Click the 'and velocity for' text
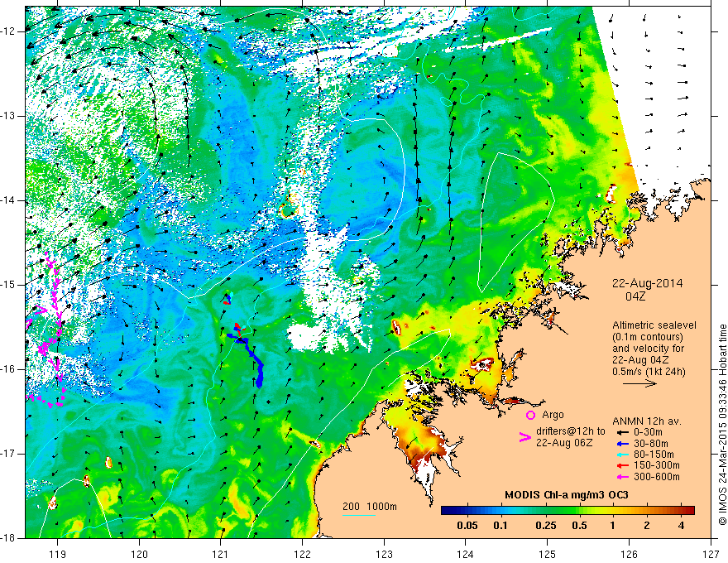728x563 pixels. pyautogui.click(x=649, y=349)
